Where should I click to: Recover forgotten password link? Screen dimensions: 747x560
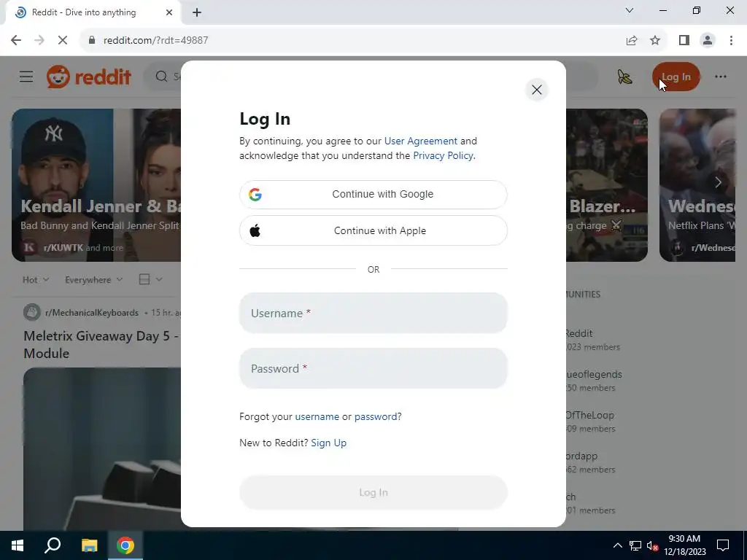point(376,416)
